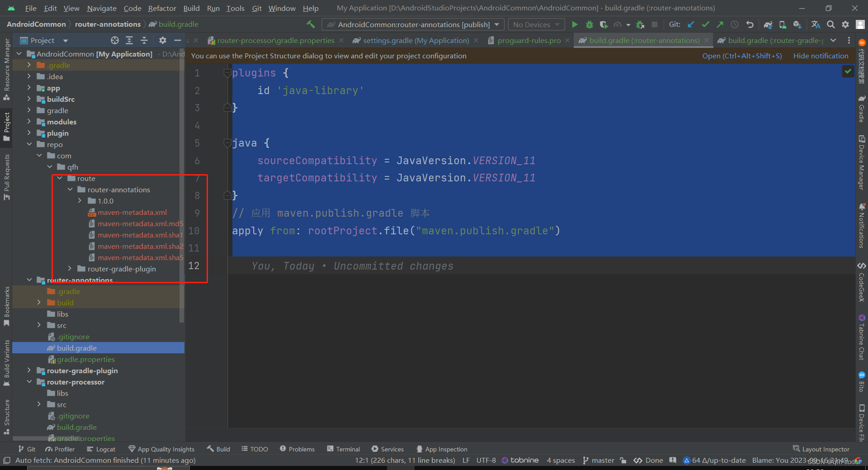Click the master branch widget
This screenshot has width=868, height=470.
(x=599, y=461)
